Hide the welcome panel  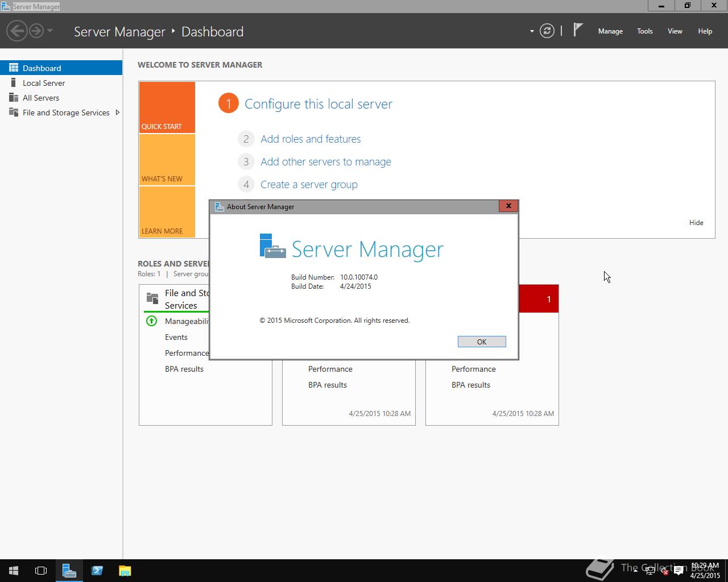click(x=696, y=222)
